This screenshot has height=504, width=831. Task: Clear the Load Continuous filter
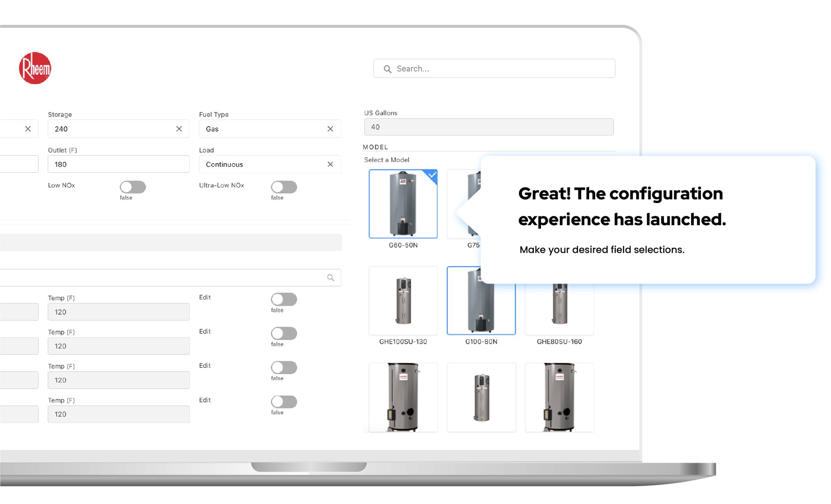331,164
